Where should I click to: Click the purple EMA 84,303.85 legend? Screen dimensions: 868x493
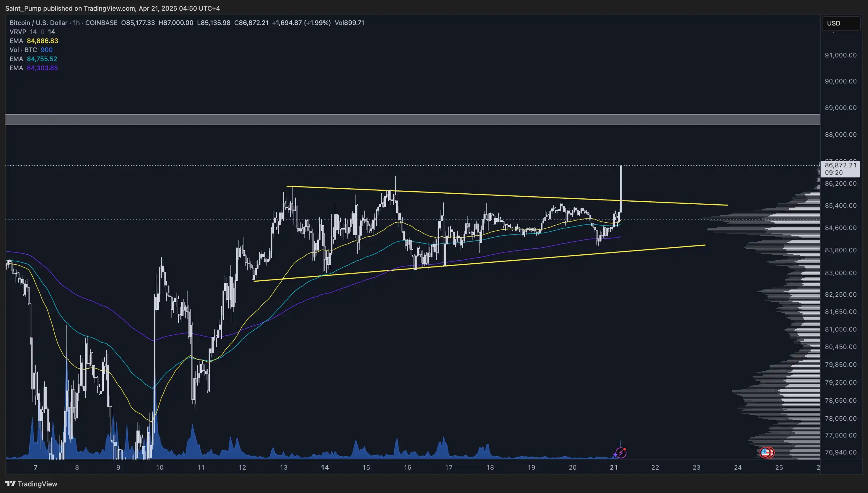tap(34, 68)
